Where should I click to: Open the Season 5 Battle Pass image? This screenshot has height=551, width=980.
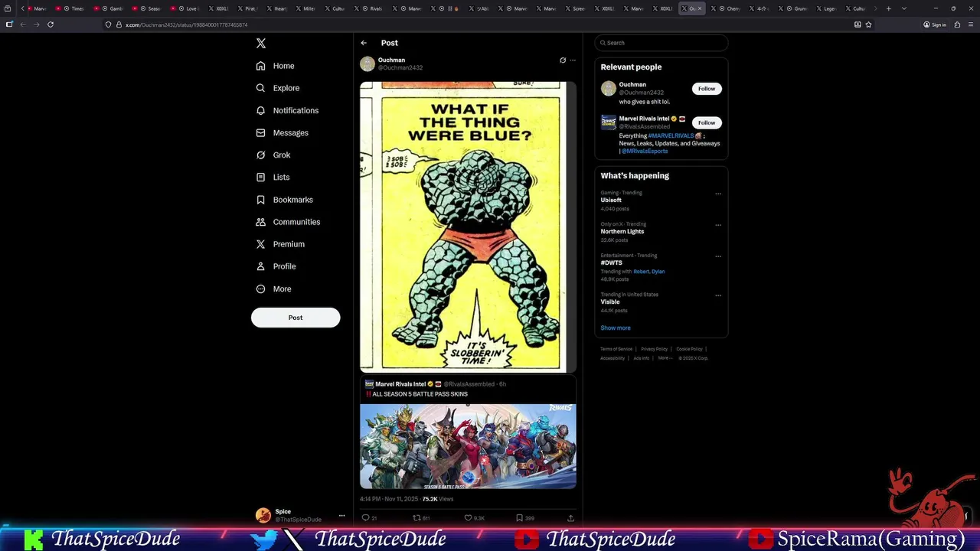tap(468, 446)
